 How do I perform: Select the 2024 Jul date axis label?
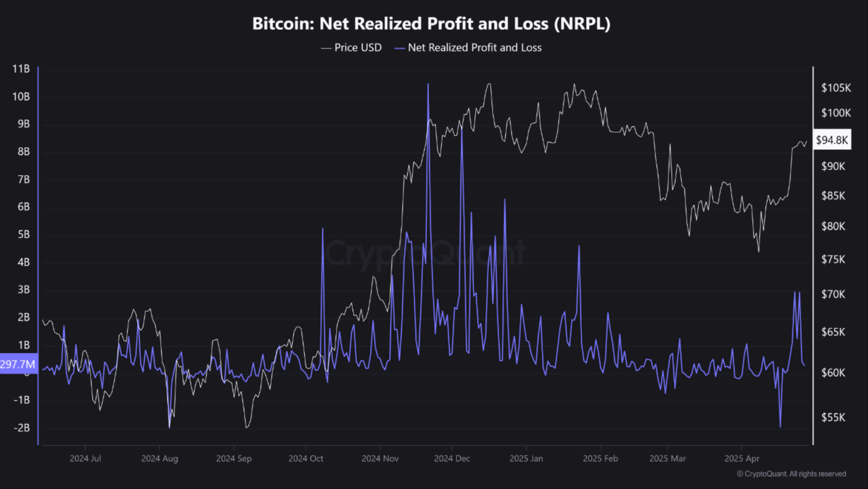point(85,458)
